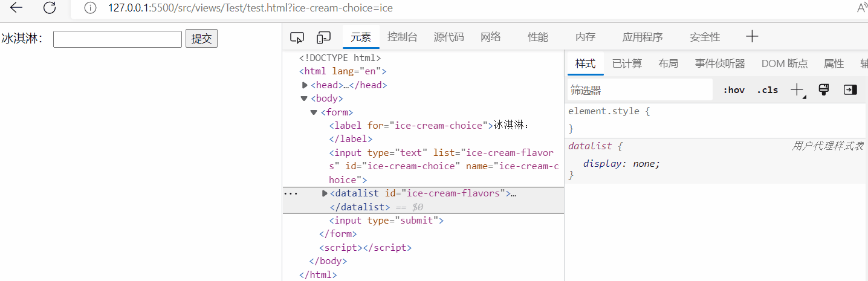Open the 应用程序 tab
Viewport: 868px width, 281px height.
point(643,37)
